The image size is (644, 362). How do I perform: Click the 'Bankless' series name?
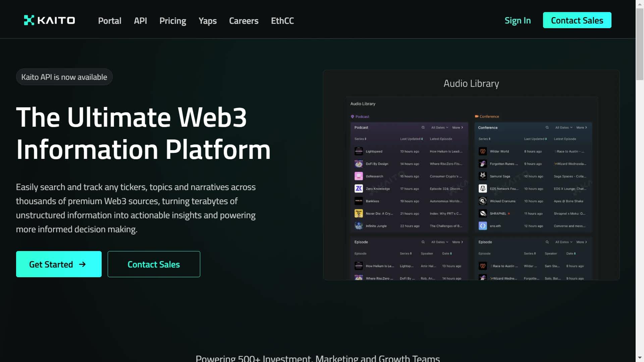pos(372,201)
